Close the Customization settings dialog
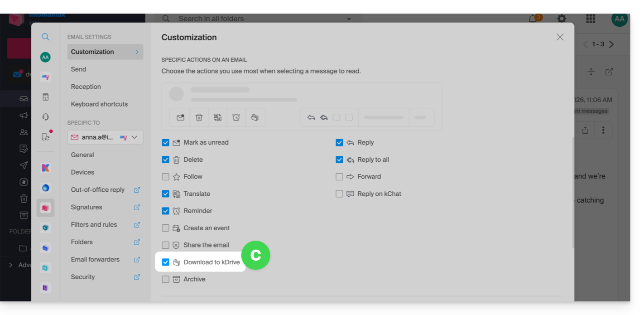 pyautogui.click(x=560, y=37)
